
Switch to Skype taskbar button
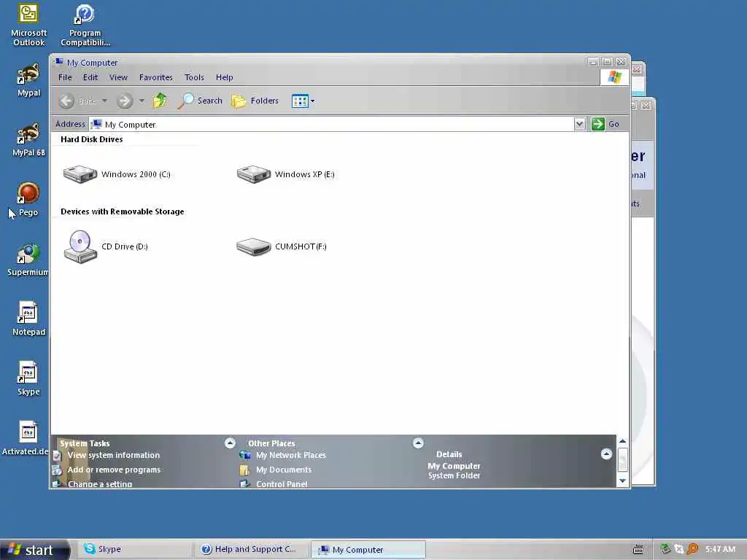pyautogui.click(x=136, y=549)
